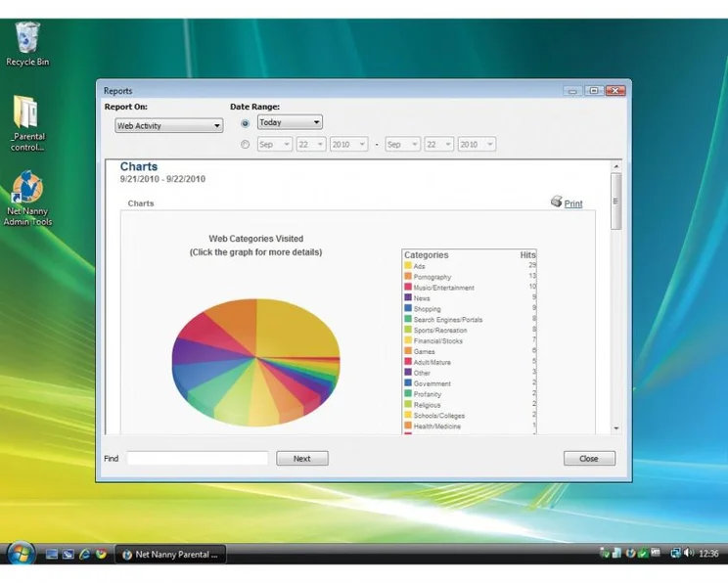
Task: Launch Net Nanny Admin Tools shortcut
Action: coord(27,188)
